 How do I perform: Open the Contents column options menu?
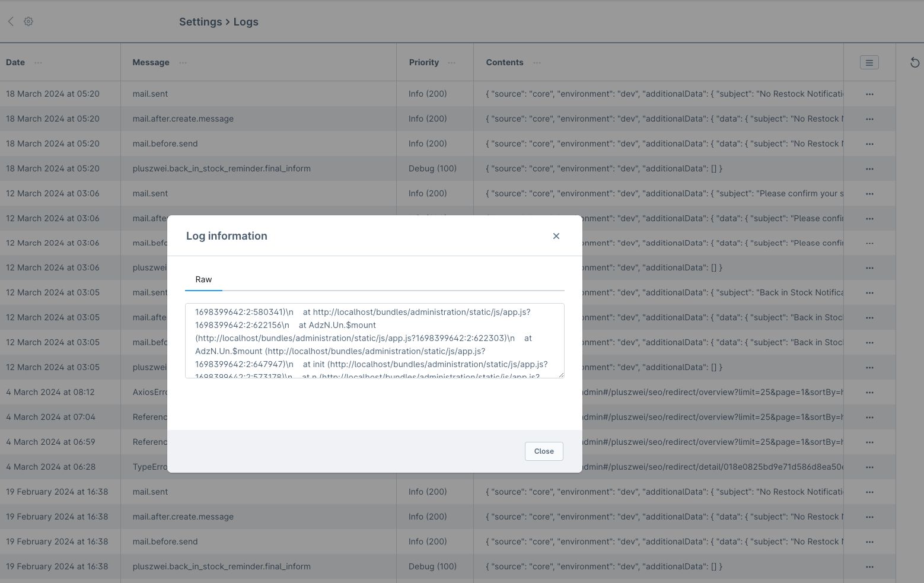point(537,62)
